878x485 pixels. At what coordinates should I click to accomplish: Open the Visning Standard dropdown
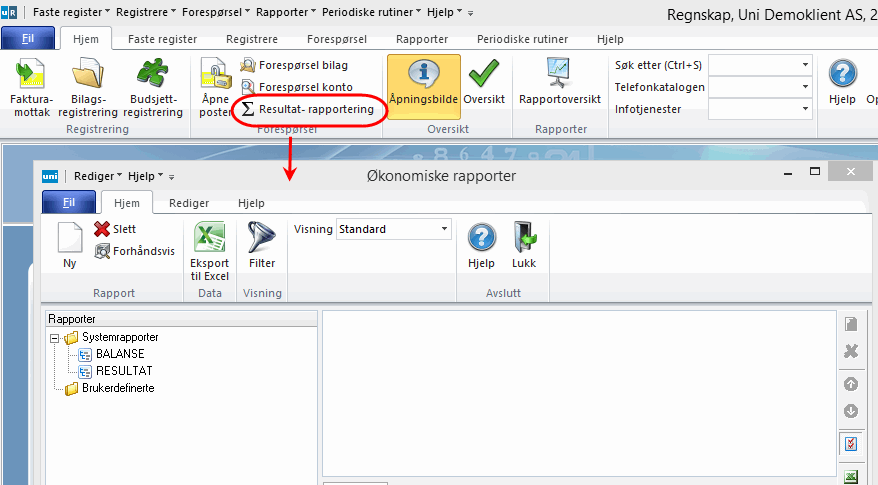pos(444,230)
